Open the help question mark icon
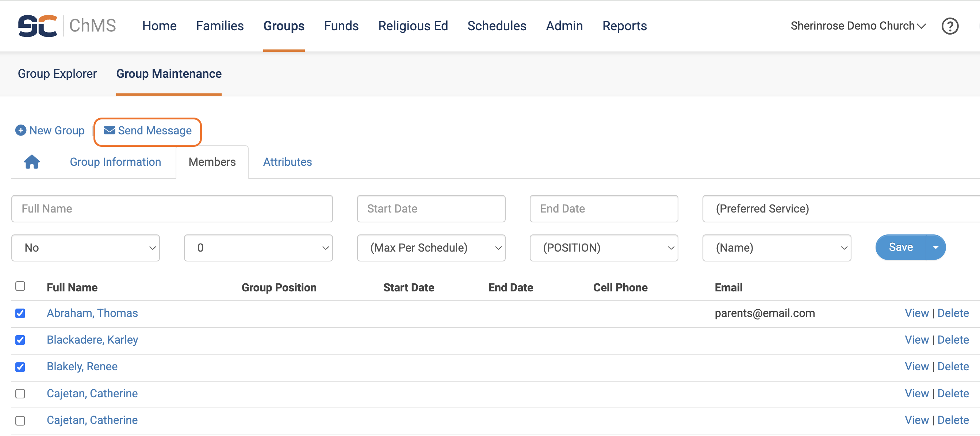 pos(949,26)
